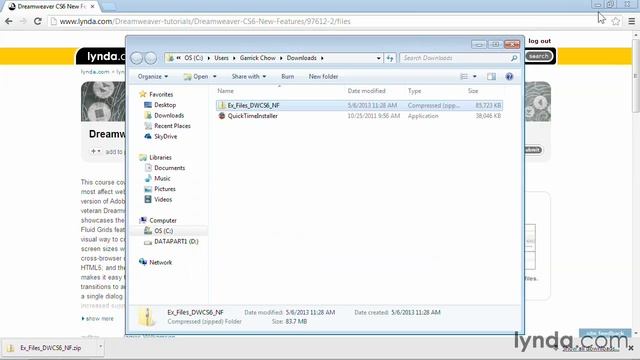Open Recent Places in navigation pane
The image size is (640, 360).
click(x=172, y=126)
